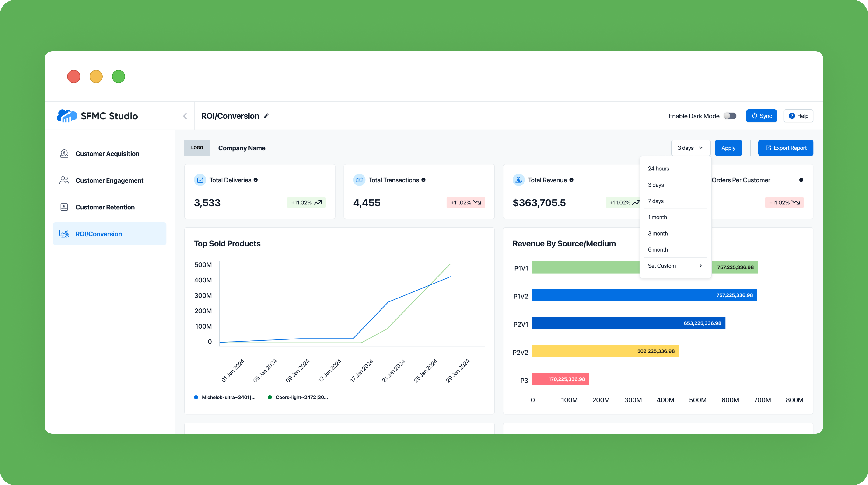Viewport: 868px width, 485px height.
Task: Select 6 month from the range list
Action: [x=675, y=249]
